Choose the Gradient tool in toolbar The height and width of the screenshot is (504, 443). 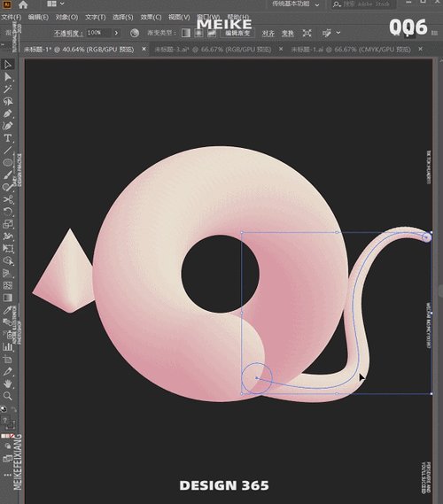7,298
